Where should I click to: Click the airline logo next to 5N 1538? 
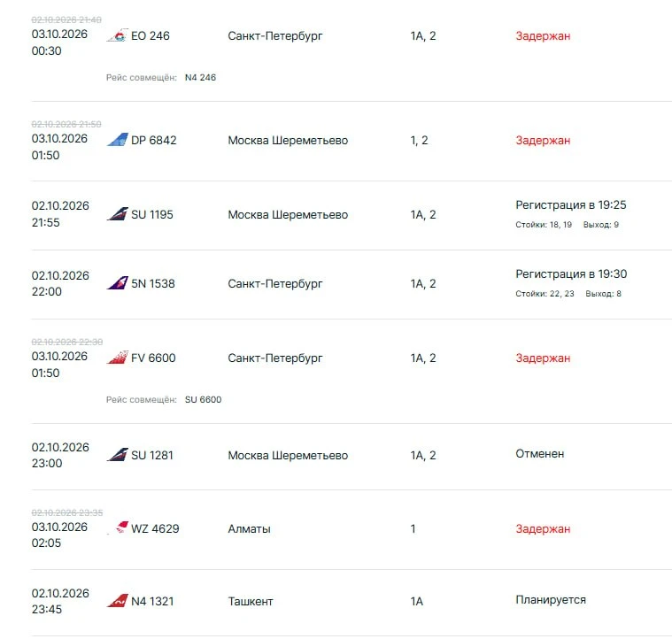[118, 283]
